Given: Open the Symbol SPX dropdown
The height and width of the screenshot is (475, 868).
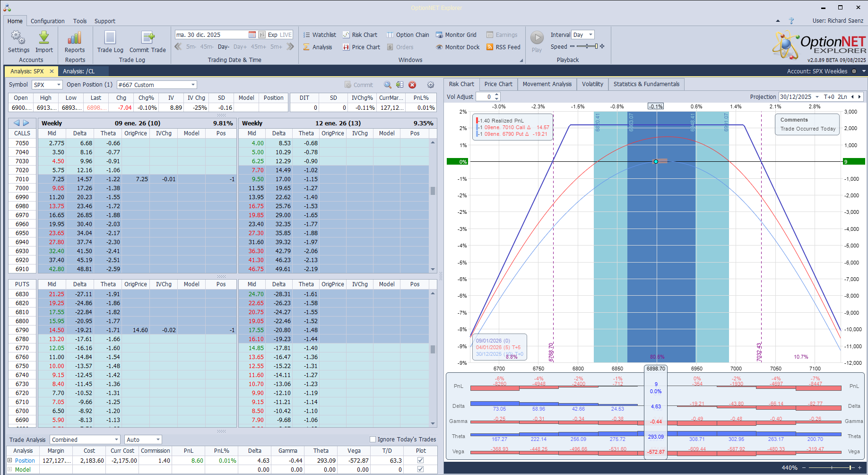Looking at the screenshot, I should [59, 85].
